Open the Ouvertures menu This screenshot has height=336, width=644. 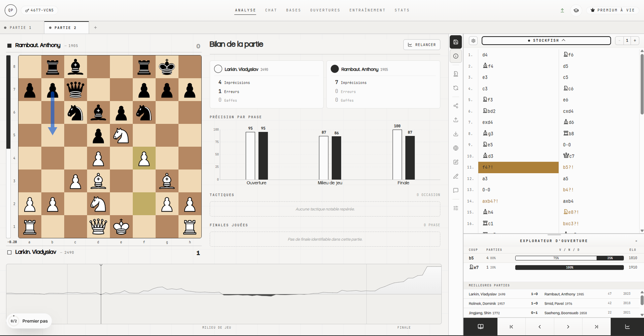coord(325,10)
